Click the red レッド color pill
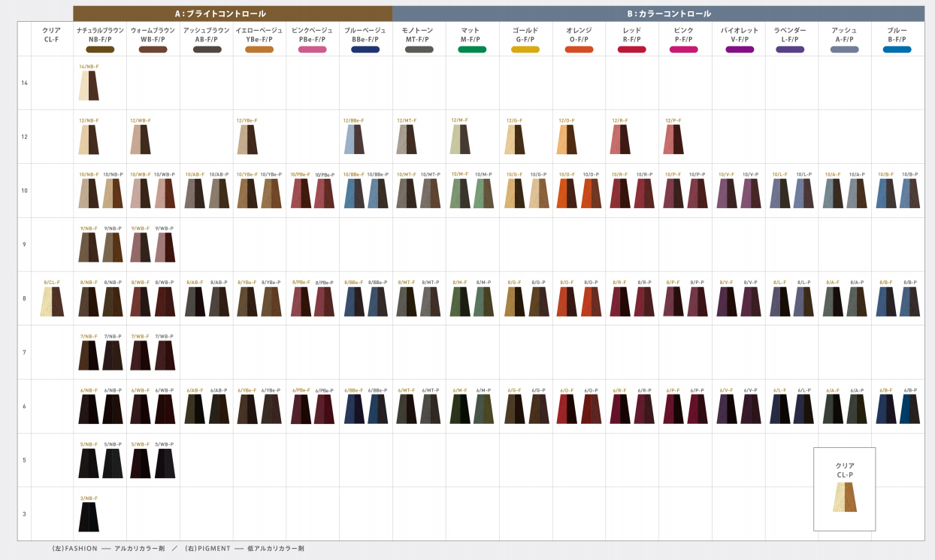The image size is (935, 560). click(x=631, y=50)
